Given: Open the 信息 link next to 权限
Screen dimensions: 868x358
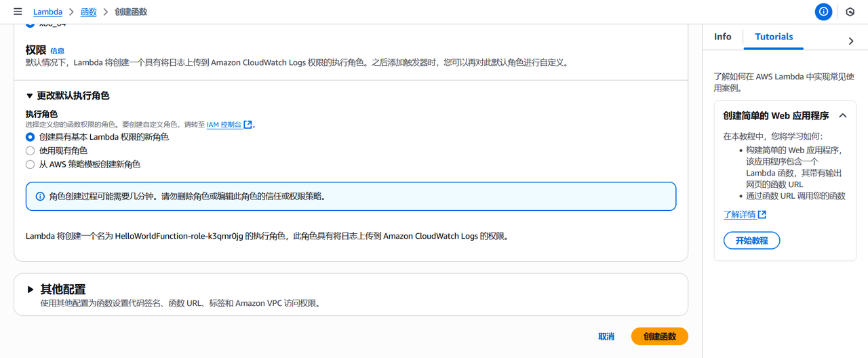Looking at the screenshot, I should tap(58, 51).
